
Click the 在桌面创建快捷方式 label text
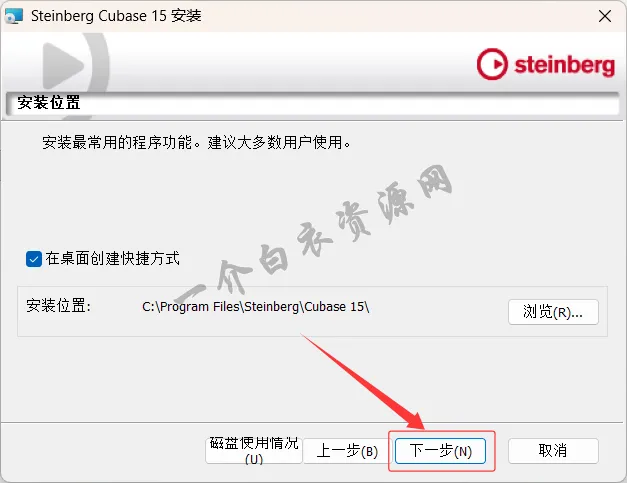click(x=112, y=259)
